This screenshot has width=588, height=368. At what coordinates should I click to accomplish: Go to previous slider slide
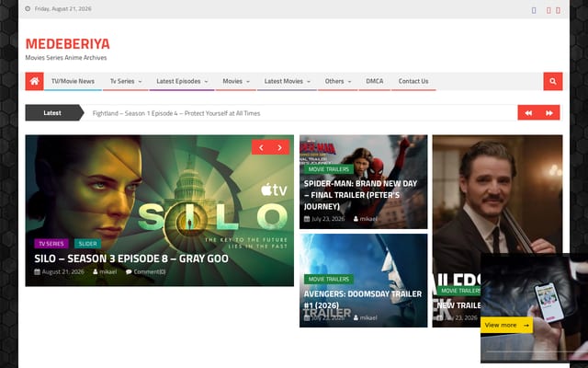click(x=261, y=147)
